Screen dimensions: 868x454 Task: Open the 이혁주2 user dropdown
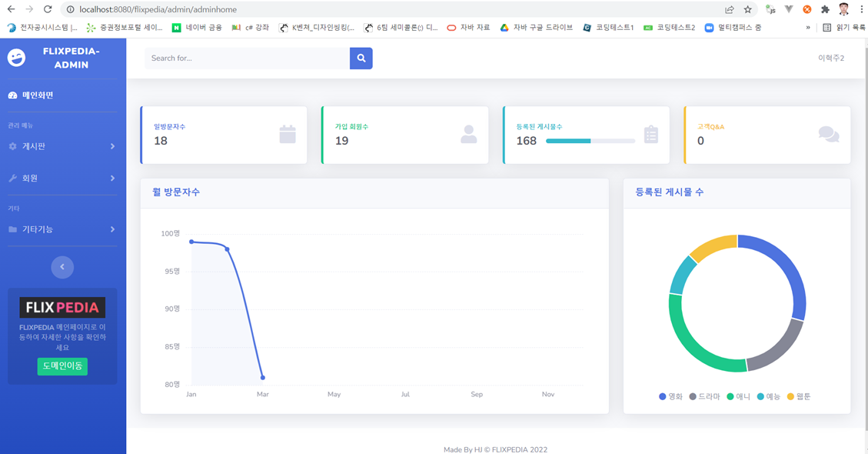tap(831, 58)
